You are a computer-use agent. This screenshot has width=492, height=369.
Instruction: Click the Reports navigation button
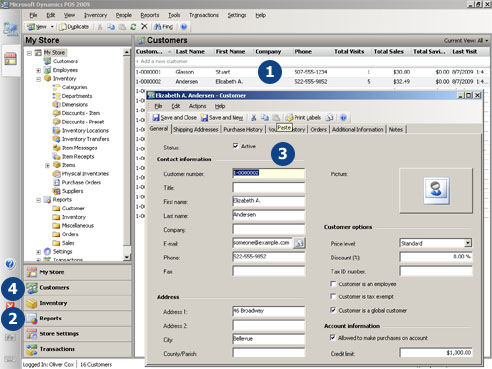[78, 318]
